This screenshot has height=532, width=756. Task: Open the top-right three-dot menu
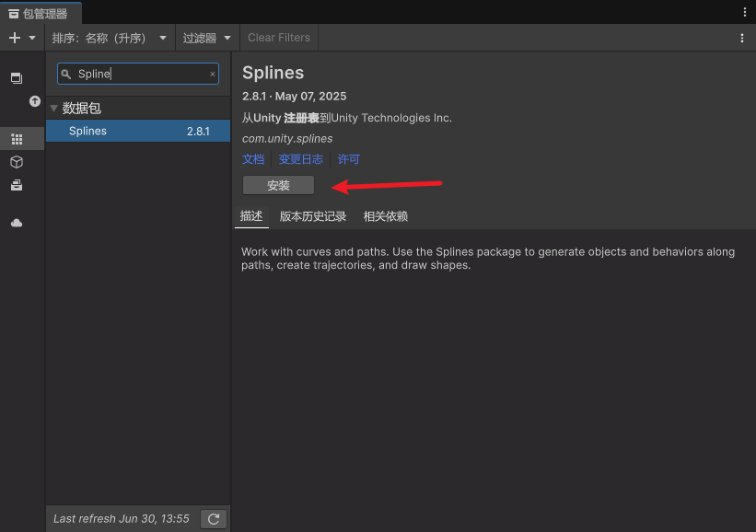click(x=744, y=11)
